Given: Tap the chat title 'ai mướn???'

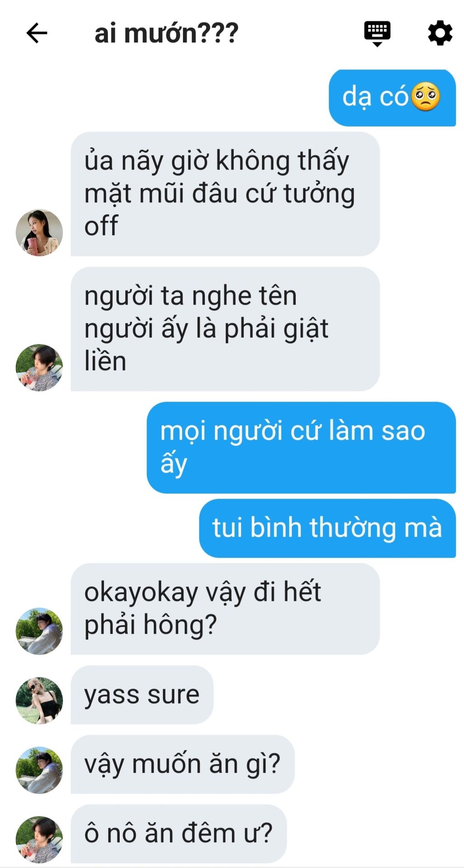Looking at the screenshot, I should click(166, 33).
